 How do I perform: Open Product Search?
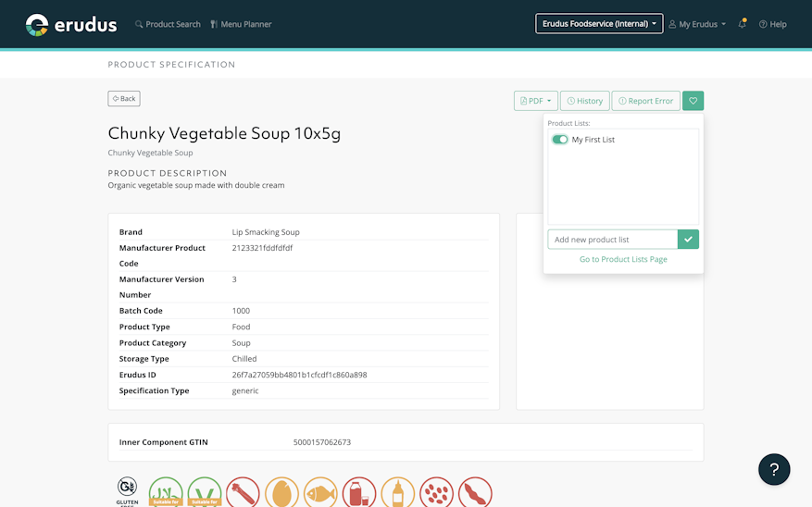(168, 24)
